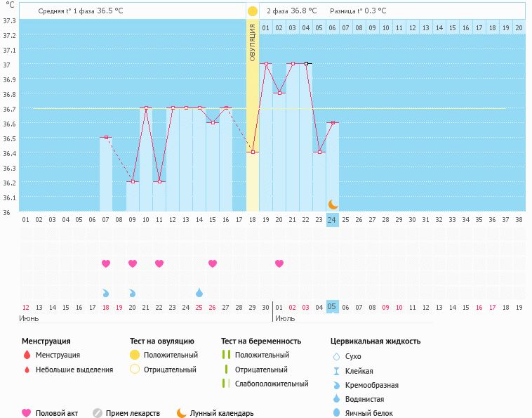Select the highlighted date 05 in July row

[x=333, y=307]
